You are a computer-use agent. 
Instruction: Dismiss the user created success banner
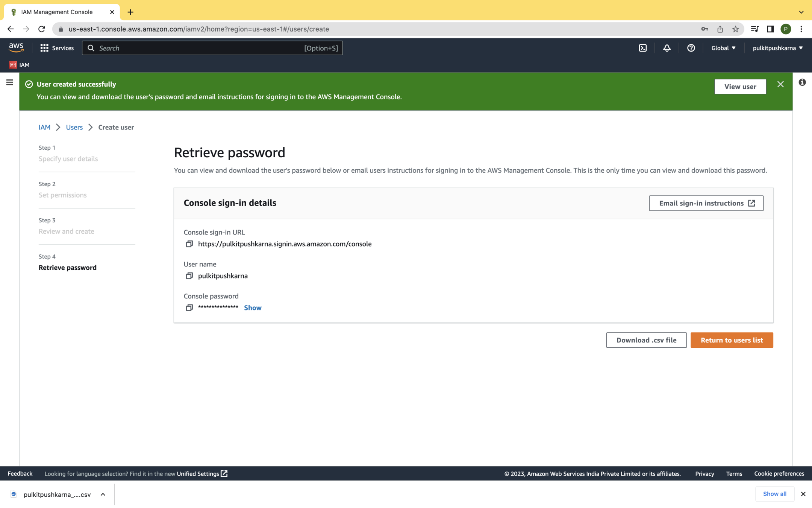(x=780, y=84)
